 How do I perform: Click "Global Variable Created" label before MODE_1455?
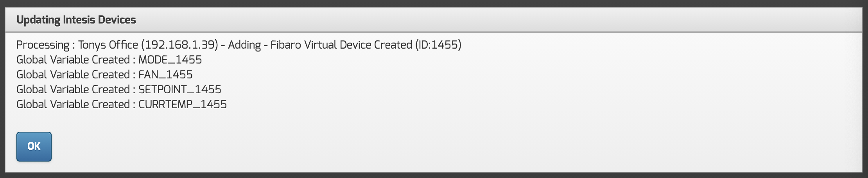pos(73,60)
